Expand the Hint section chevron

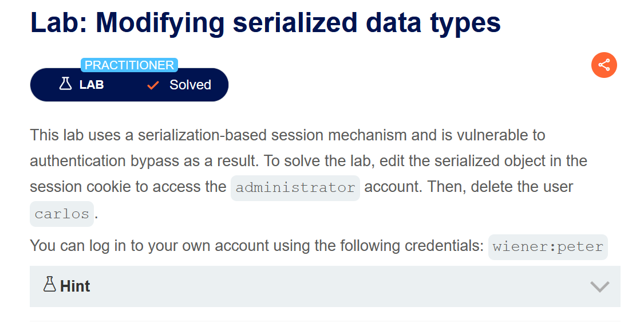tap(599, 286)
